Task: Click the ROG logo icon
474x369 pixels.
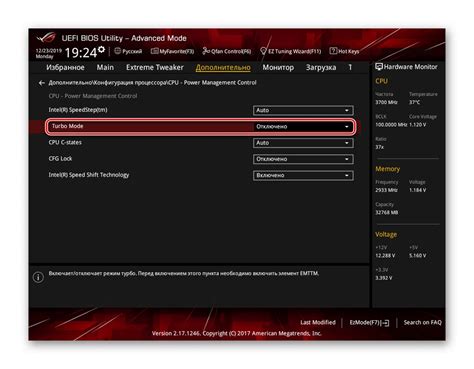Action: 46,38
